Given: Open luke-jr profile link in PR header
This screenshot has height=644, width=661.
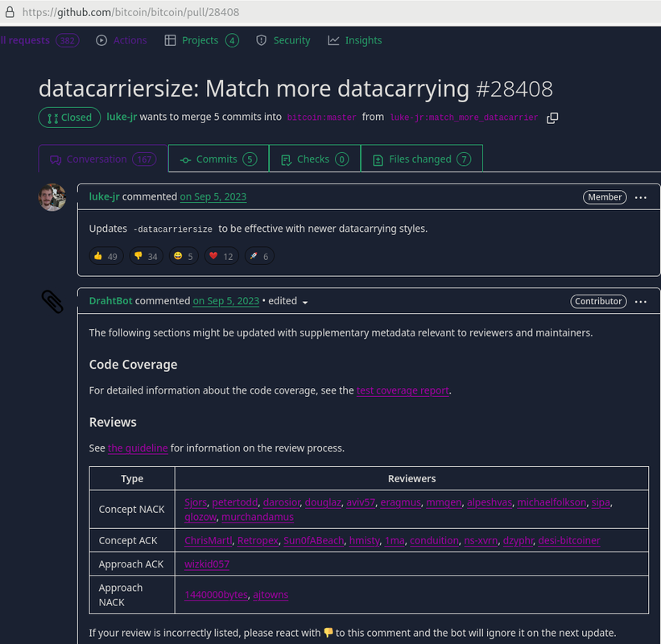Looking at the screenshot, I should click(x=122, y=117).
